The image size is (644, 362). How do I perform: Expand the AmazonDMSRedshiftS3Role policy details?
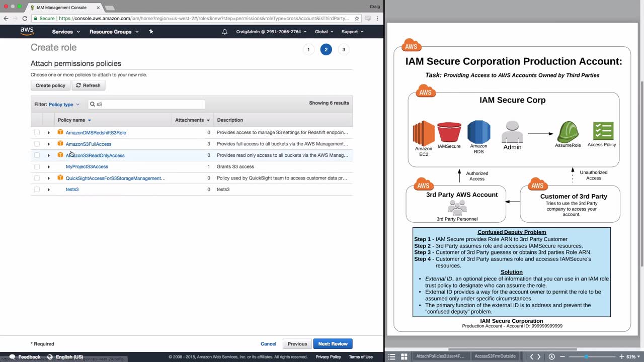[x=49, y=133]
